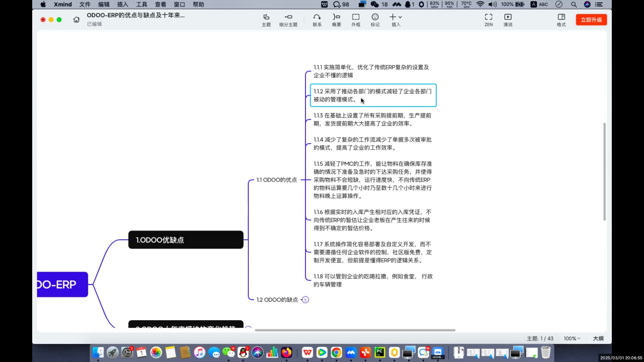Open Music app from the Dock
The height and width of the screenshot is (362, 644).
200,352
